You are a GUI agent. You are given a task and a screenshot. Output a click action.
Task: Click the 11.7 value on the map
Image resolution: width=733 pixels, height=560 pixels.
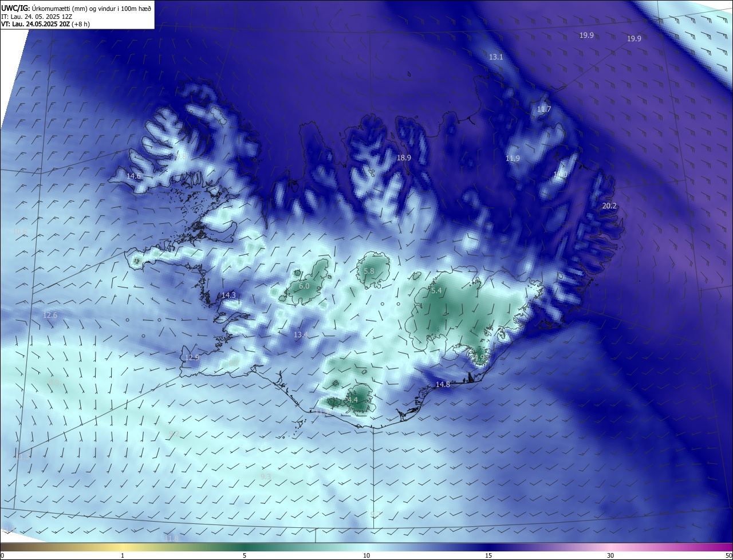pyautogui.click(x=544, y=109)
